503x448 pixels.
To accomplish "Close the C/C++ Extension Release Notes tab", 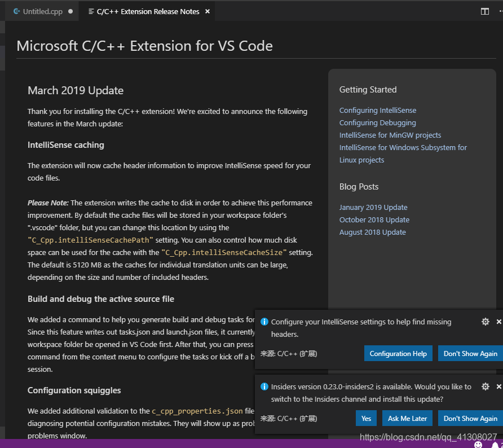I will coord(208,11).
